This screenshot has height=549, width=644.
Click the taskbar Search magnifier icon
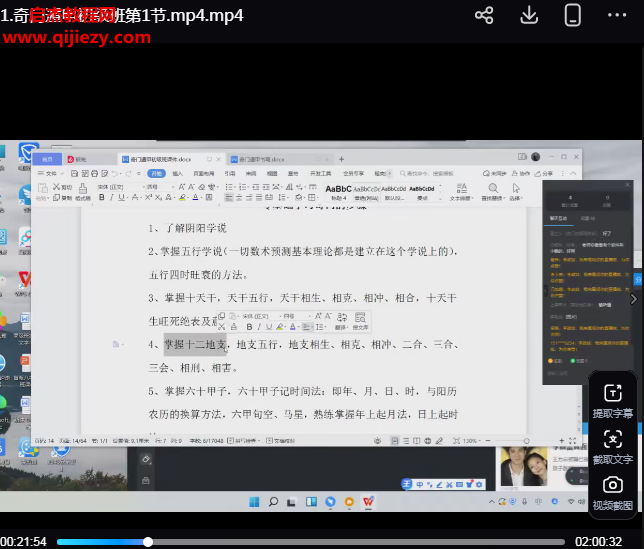point(273,502)
